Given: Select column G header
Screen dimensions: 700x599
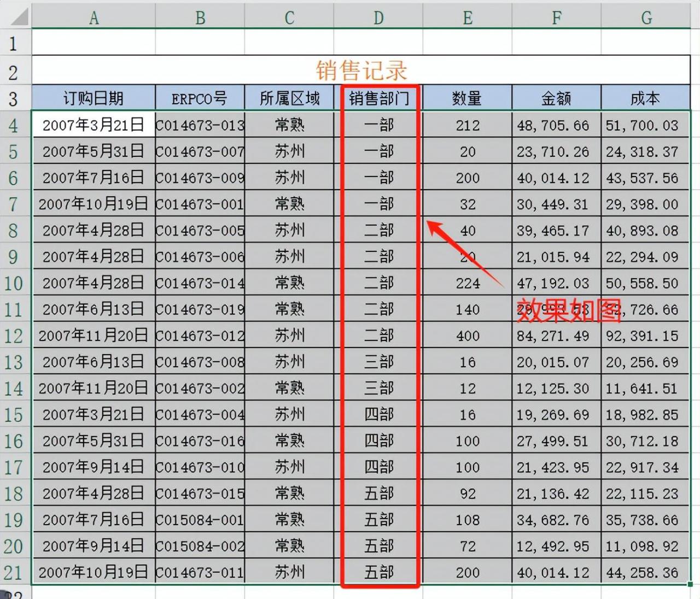Looking at the screenshot, I should pyautogui.click(x=646, y=17).
